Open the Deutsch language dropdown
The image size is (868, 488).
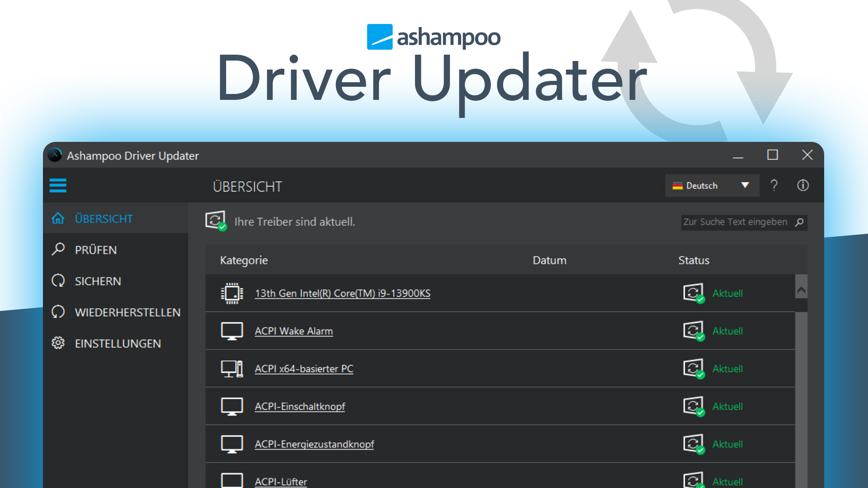(x=745, y=185)
